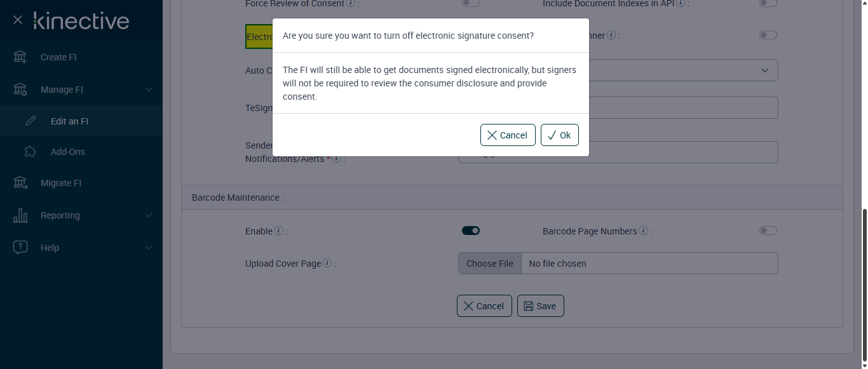868x369 pixels.
Task: Confirm the dialog with Ok
Action: click(x=559, y=135)
